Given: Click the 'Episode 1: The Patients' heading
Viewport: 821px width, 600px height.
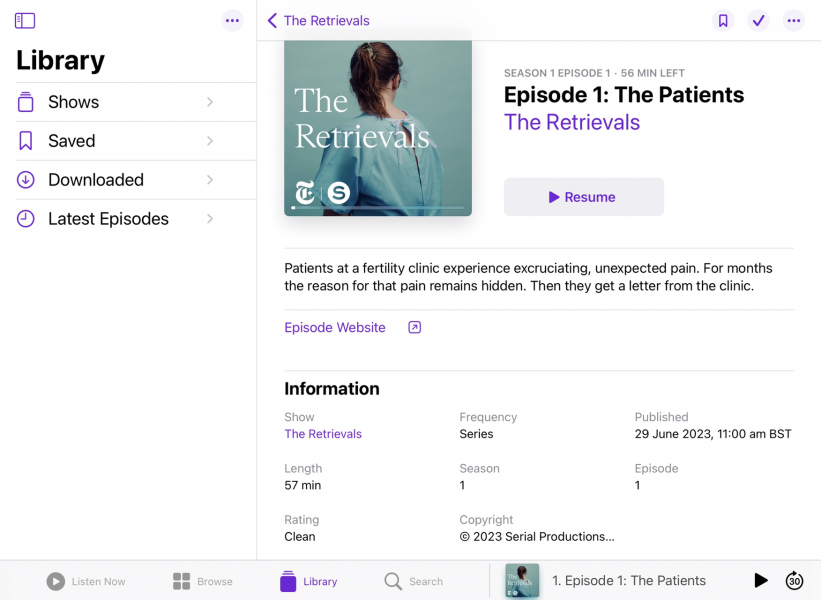Looking at the screenshot, I should [624, 95].
